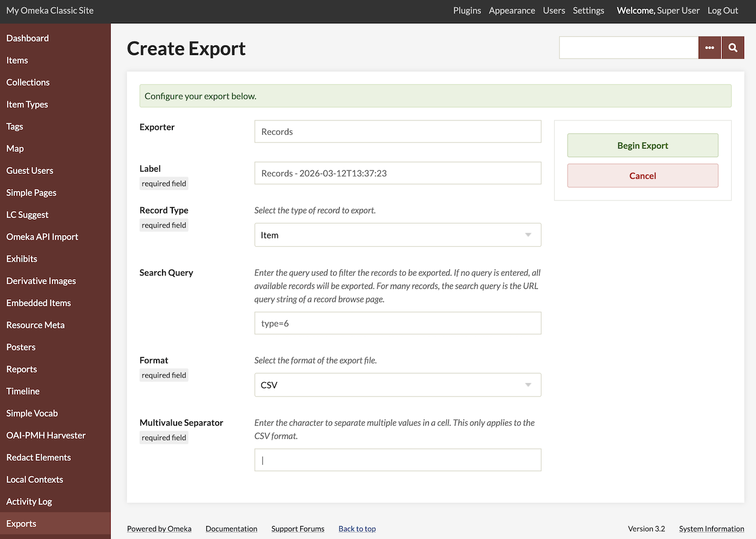Navigate to the Dashboard
756x539 pixels.
click(28, 38)
